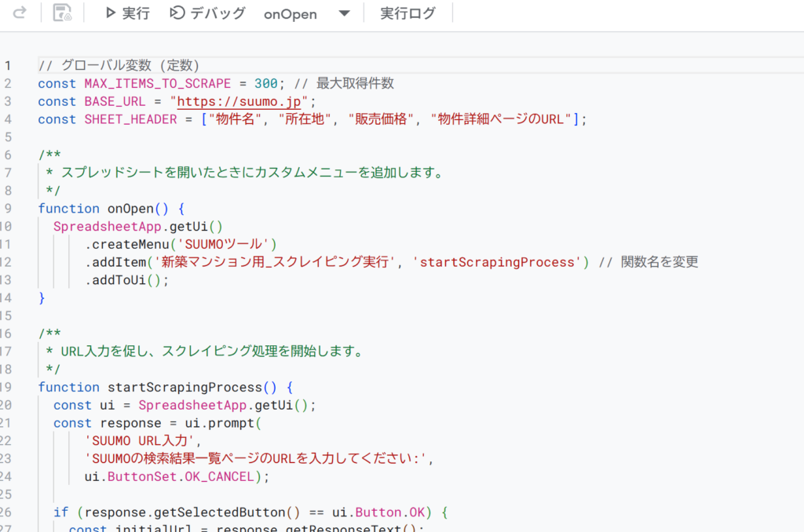Click the "所在地" string in header array
The image size is (804, 532).
coord(305,119)
